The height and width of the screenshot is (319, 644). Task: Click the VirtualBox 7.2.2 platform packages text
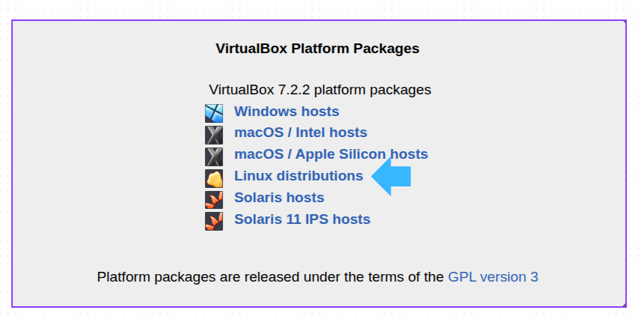click(320, 90)
